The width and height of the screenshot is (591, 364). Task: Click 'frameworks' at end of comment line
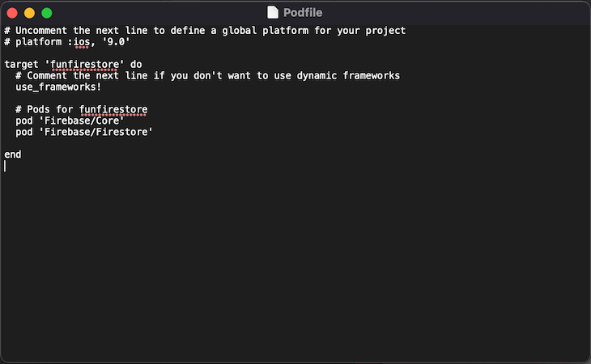tap(372, 76)
